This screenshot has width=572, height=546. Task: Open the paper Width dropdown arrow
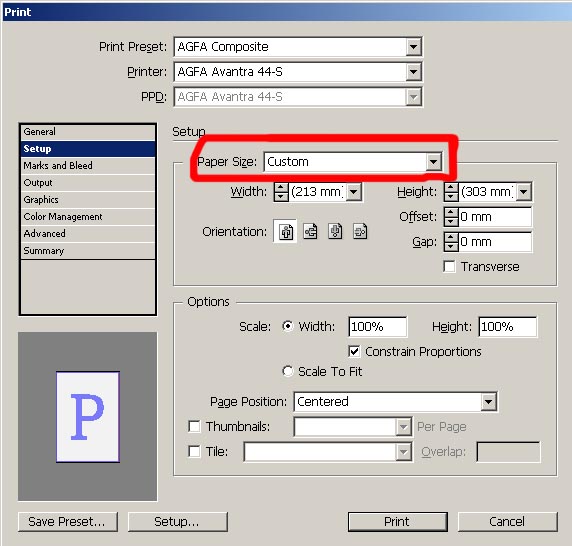354,191
